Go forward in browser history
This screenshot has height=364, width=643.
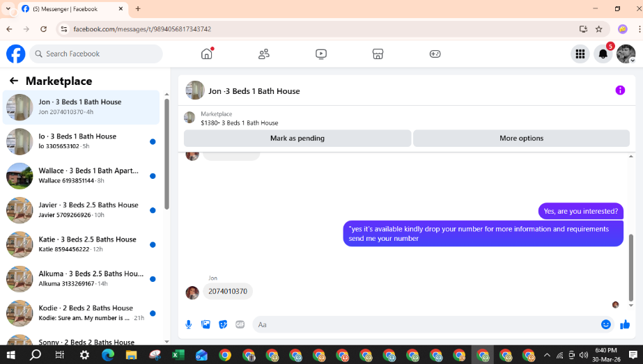pos(26,29)
